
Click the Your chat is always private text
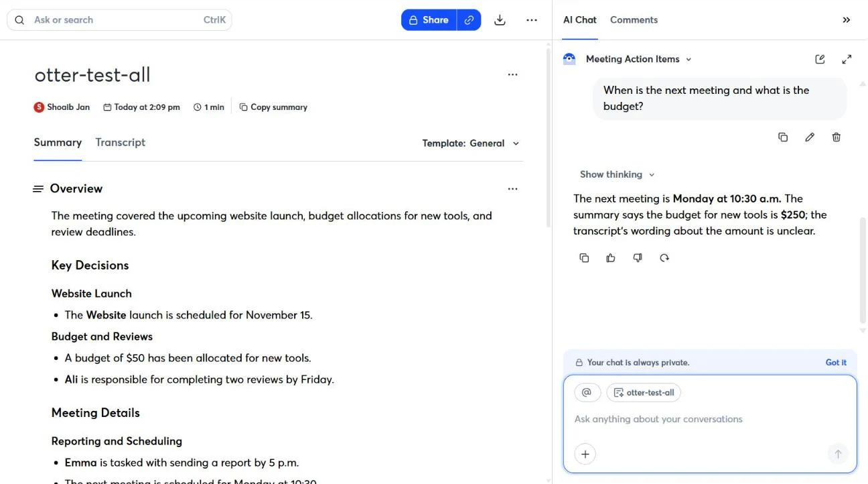(638, 363)
